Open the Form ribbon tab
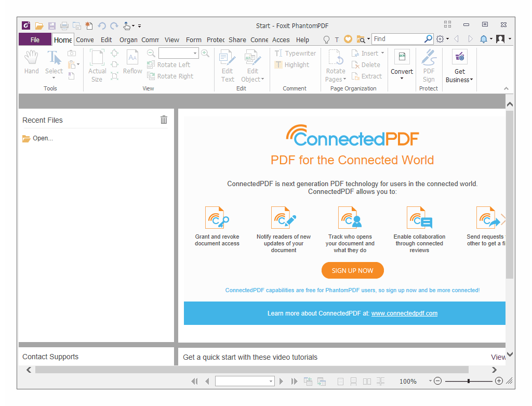This screenshot has width=532, height=406. 193,40
